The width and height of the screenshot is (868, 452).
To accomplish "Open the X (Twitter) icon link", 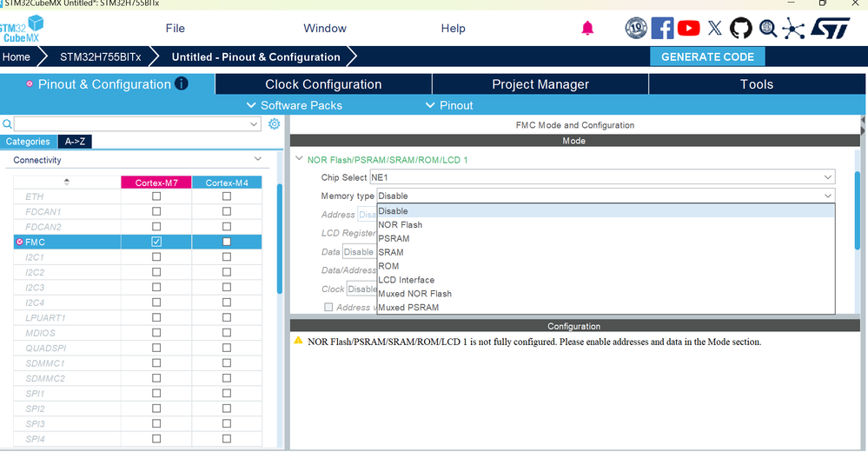I will (715, 28).
